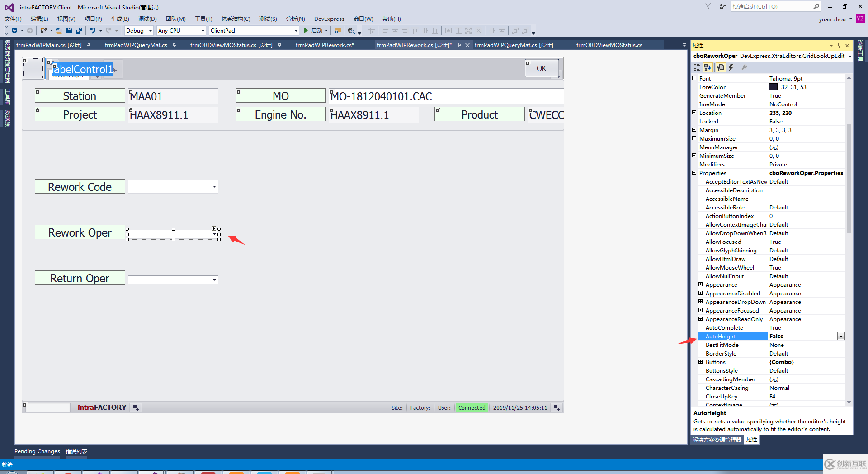Show the Properties page icon in property grid
The height and width of the screenshot is (474, 868).
coord(721,67)
